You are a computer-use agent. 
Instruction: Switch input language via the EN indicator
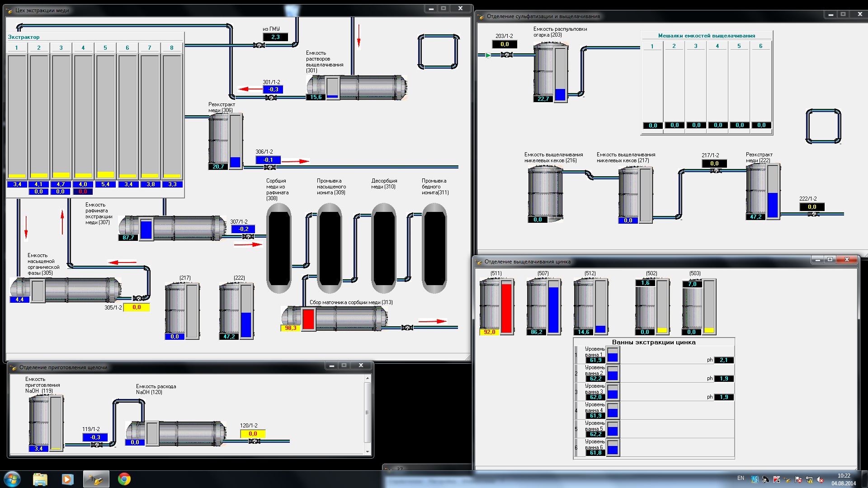[741, 478]
